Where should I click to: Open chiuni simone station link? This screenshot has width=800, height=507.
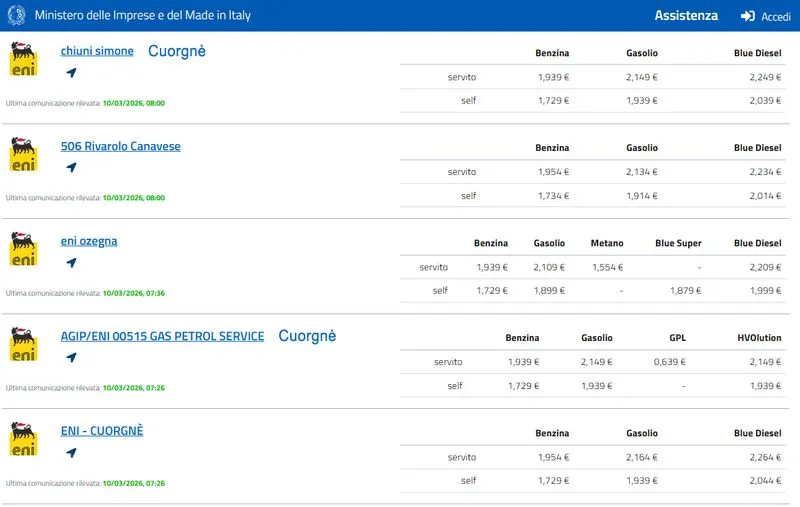tap(97, 51)
